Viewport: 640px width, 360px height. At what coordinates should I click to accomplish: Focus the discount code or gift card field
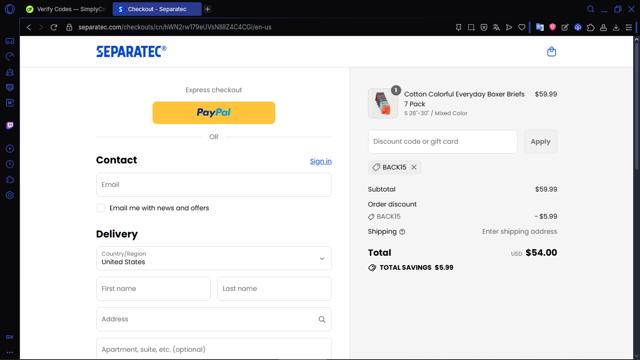[x=442, y=142]
